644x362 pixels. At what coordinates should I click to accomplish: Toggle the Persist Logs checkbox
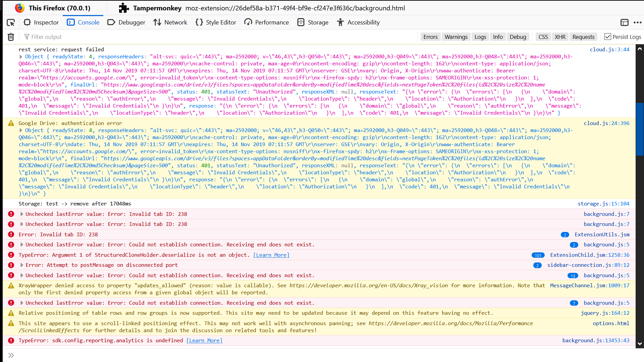click(x=608, y=37)
